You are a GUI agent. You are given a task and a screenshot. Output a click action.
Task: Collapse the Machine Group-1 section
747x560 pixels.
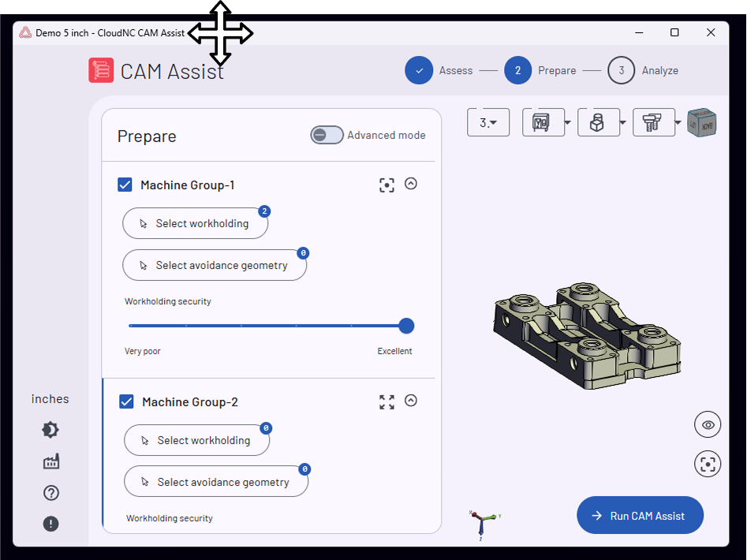click(411, 184)
